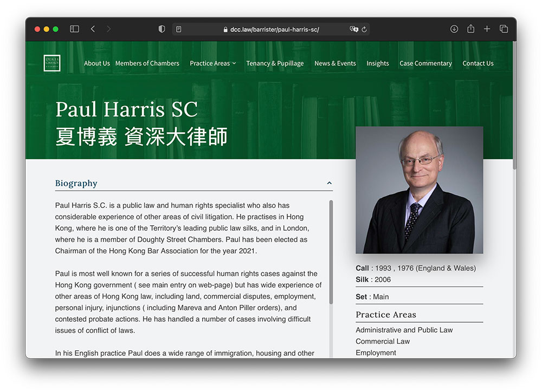
Task: Click Paul Harris portrait photo
Action: click(419, 190)
